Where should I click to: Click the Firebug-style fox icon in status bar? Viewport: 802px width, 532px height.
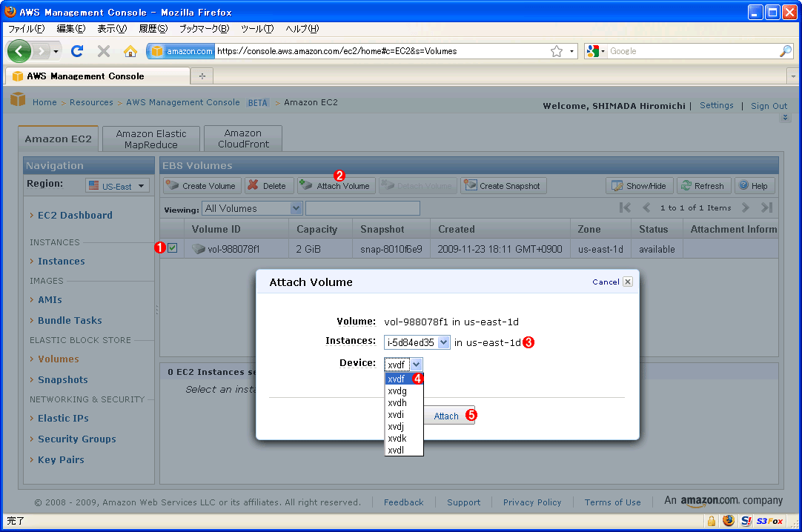point(729,521)
